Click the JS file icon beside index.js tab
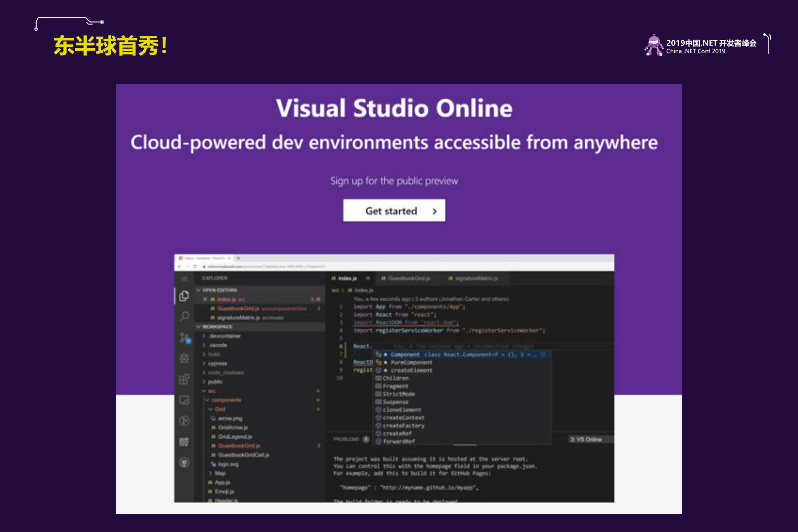 pos(334,278)
